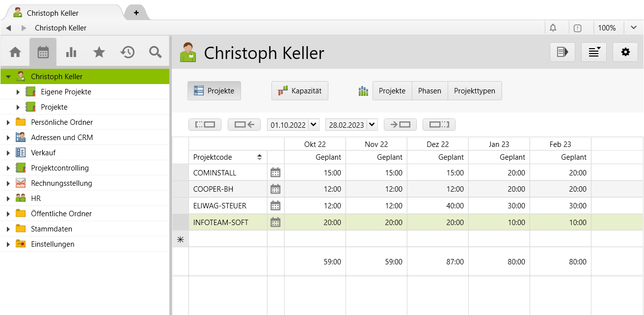644x315 pixels.
Task: Expand the Eigene Projekte tree node
Action: (18, 92)
